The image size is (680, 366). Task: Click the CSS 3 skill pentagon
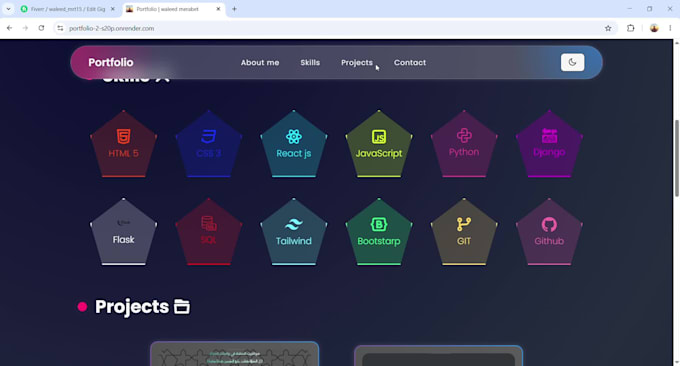coord(209,144)
